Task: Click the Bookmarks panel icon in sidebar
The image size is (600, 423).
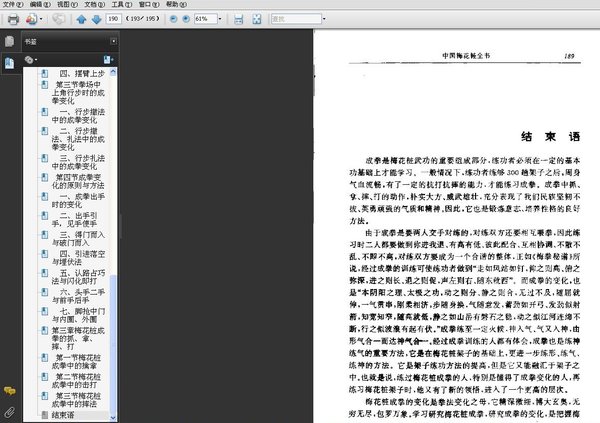Action: point(10,63)
